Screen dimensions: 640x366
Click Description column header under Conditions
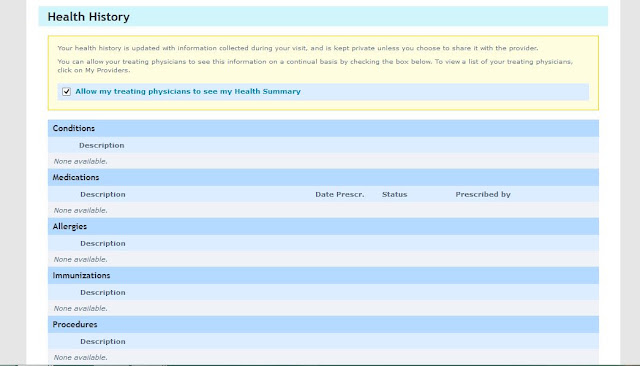[x=102, y=145]
